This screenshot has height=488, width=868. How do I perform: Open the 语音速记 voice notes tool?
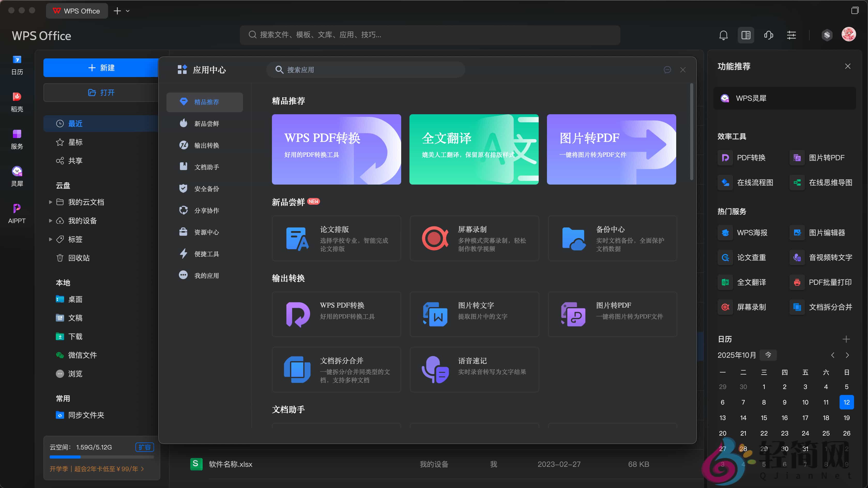pyautogui.click(x=474, y=369)
